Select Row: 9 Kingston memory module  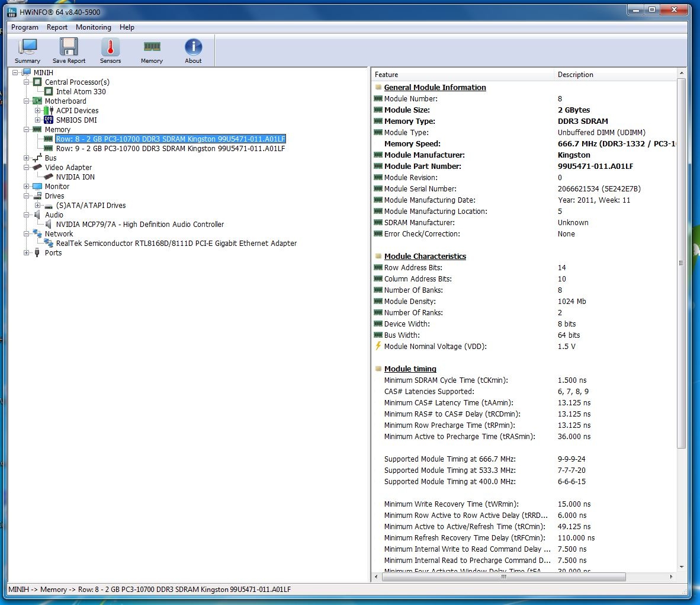pos(171,148)
